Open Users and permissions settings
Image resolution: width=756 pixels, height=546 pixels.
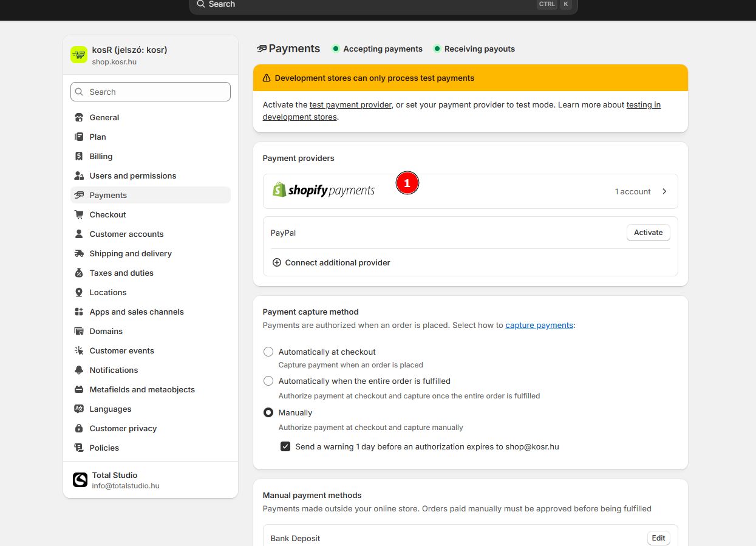click(x=132, y=176)
